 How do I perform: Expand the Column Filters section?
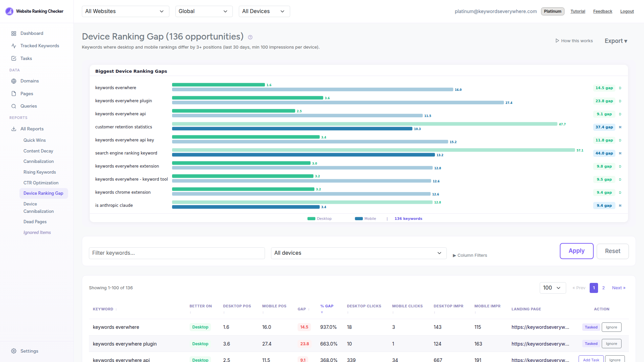470,255
